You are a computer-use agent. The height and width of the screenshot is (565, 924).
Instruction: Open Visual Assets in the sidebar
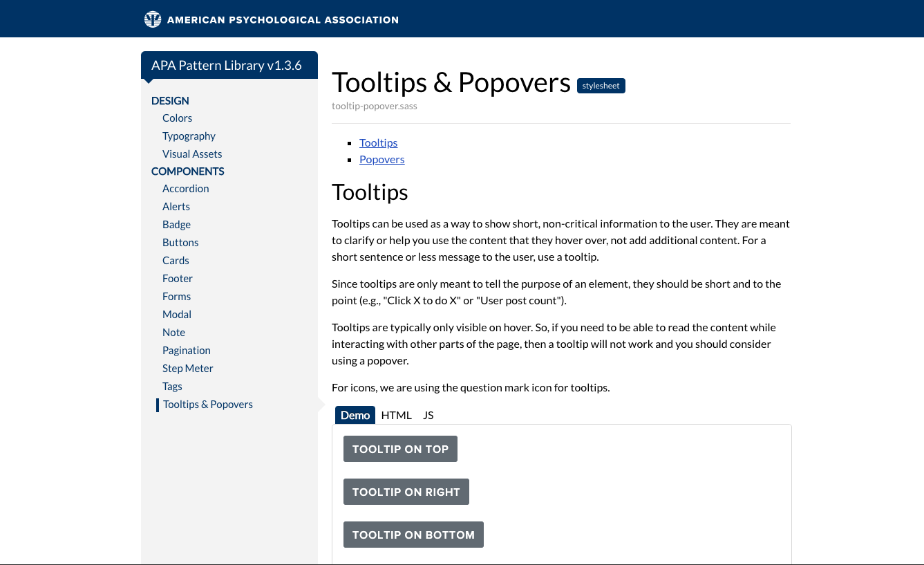[x=192, y=154]
